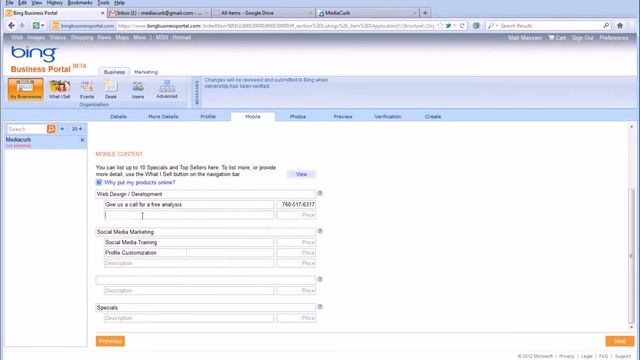Open address bar history dropdown arrow
Viewport: 640px width, 360px height.
click(x=455, y=26)
